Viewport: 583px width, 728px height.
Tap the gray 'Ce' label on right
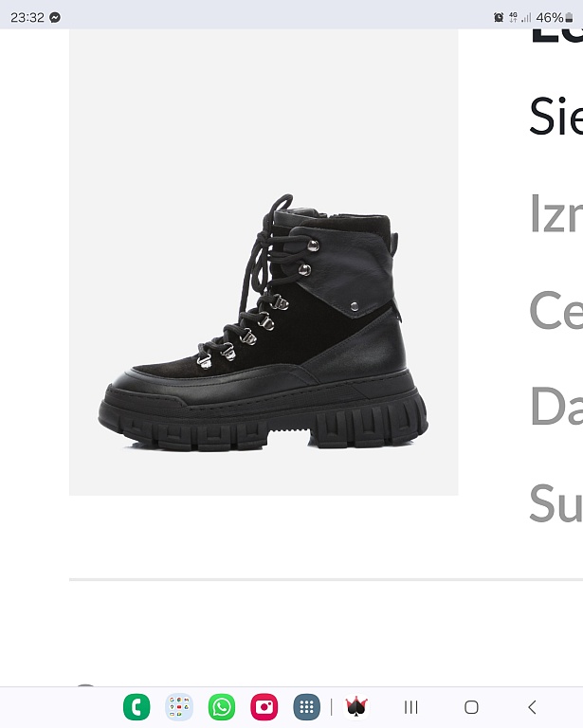coord(556,310)
